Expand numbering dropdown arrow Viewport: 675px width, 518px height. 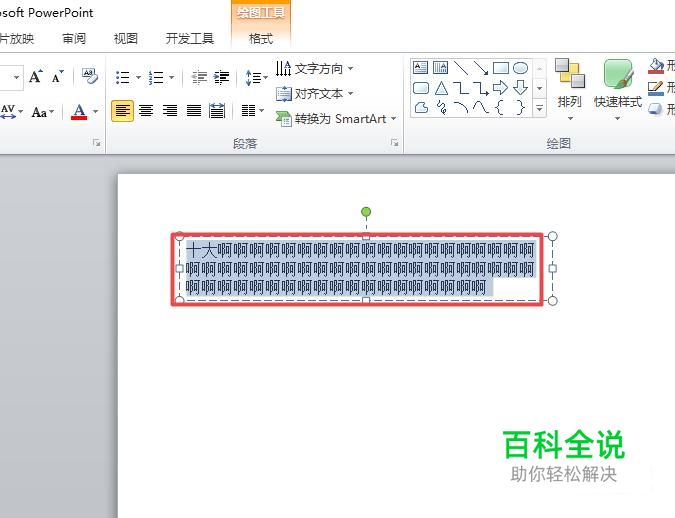(x=171, y=78)
